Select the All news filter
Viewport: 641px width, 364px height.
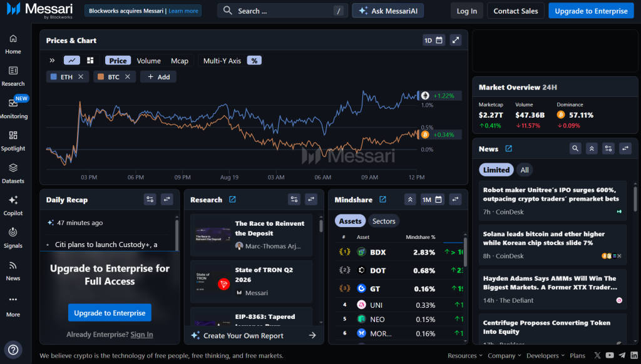coord(525,170)
